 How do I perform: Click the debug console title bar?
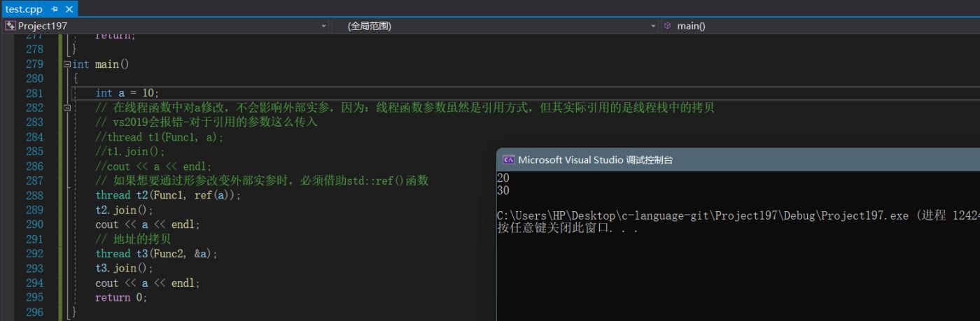pos(735,160)
